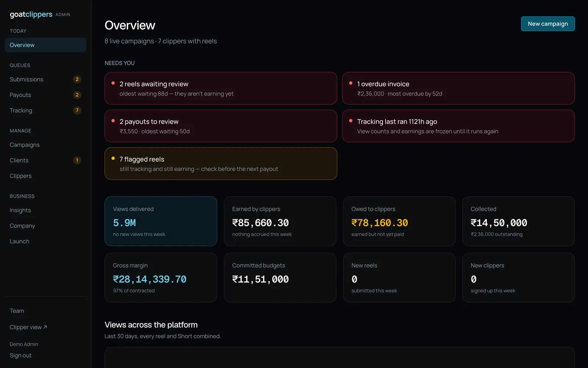The width and height of the screenshot is (588, 368).
Task: Click the Payouts count badge showing 2
Action: [x=77, y=95]
